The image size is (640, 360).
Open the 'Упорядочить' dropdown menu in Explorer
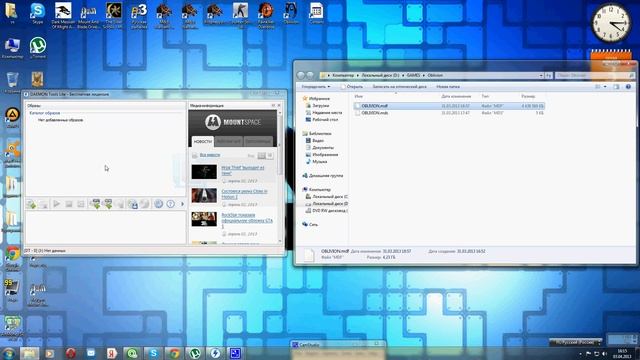[316, 87]
